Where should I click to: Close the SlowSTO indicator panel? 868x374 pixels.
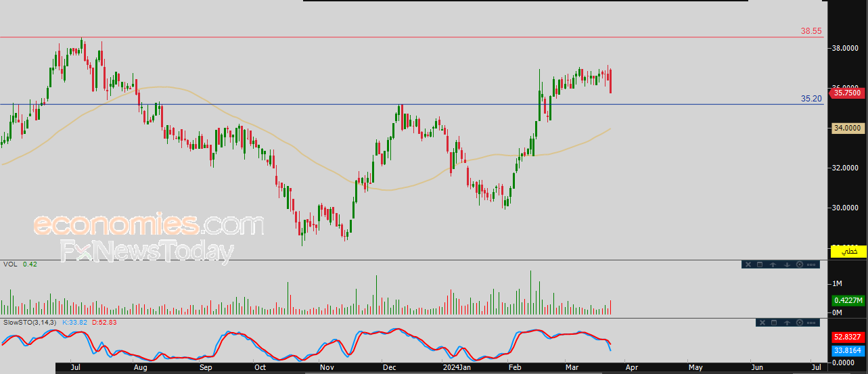point(762,323)
